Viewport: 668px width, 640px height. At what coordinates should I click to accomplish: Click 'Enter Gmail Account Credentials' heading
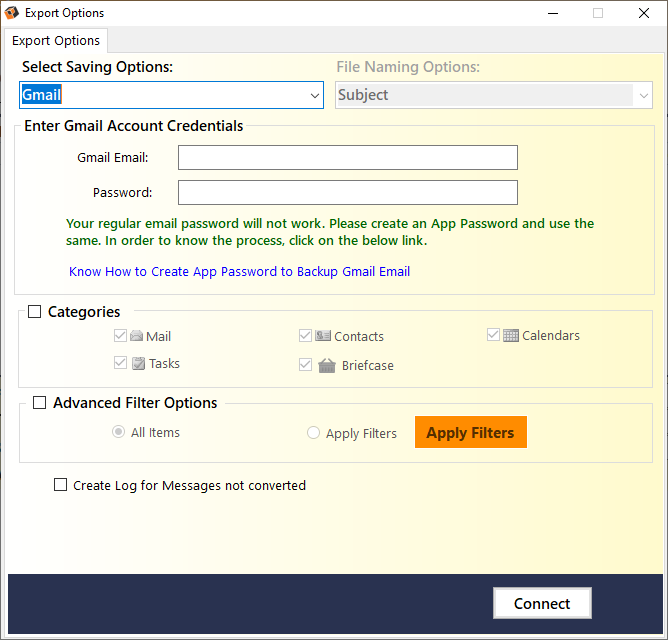pyautogui.click(x=133, y=126)
